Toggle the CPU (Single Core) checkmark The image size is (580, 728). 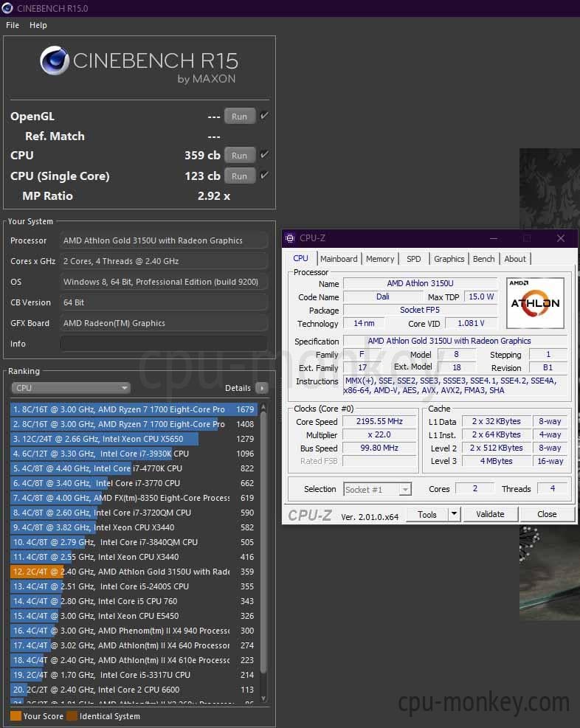tap(264, 175)
